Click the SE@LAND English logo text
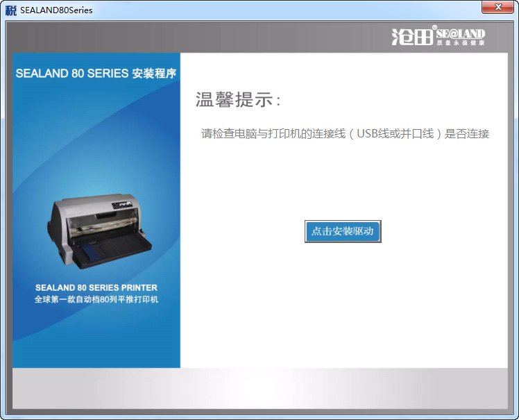The height and width of the screenshot is (420, 519). click(461, 33)
